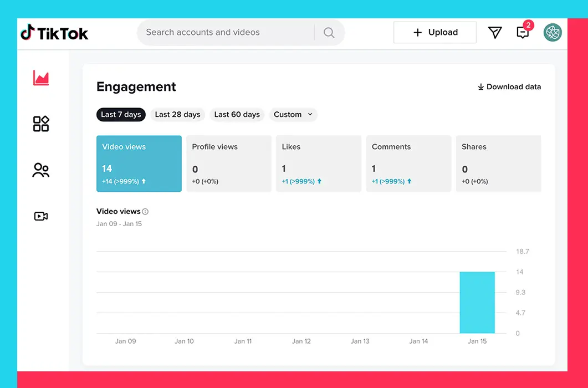Open the video camera sidebar icon
588x388 pixels.
point(41,216)
